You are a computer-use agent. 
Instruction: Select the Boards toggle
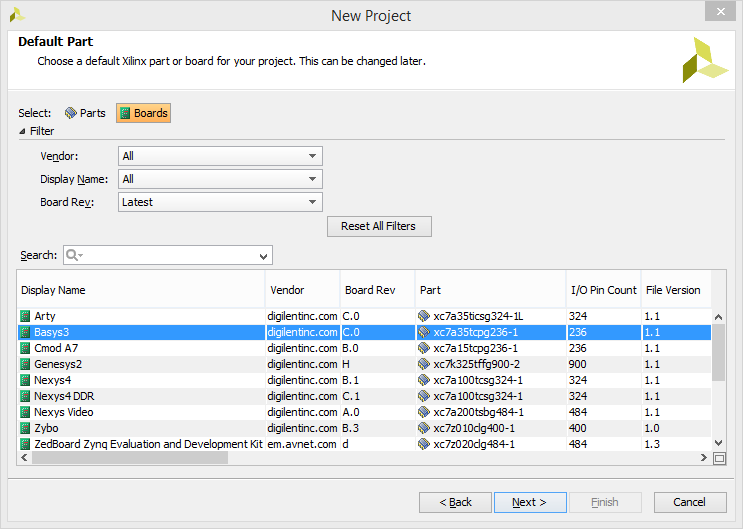click(144, 113)
